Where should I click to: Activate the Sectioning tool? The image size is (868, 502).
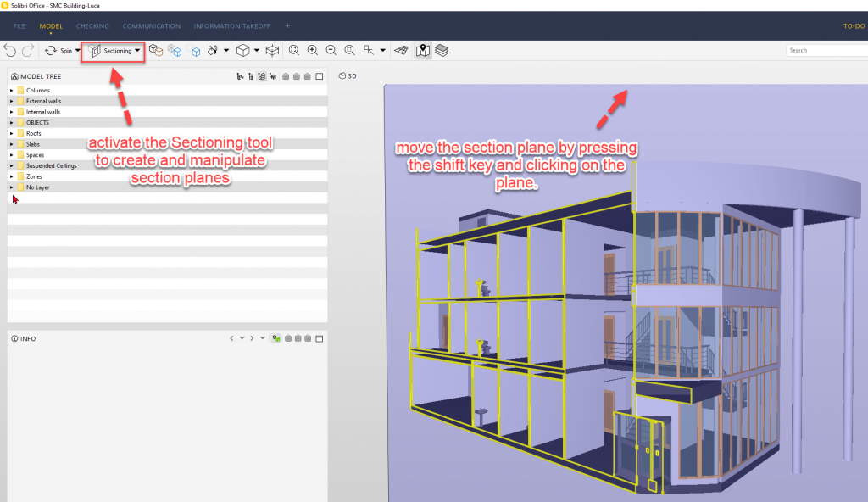point(110,50)
